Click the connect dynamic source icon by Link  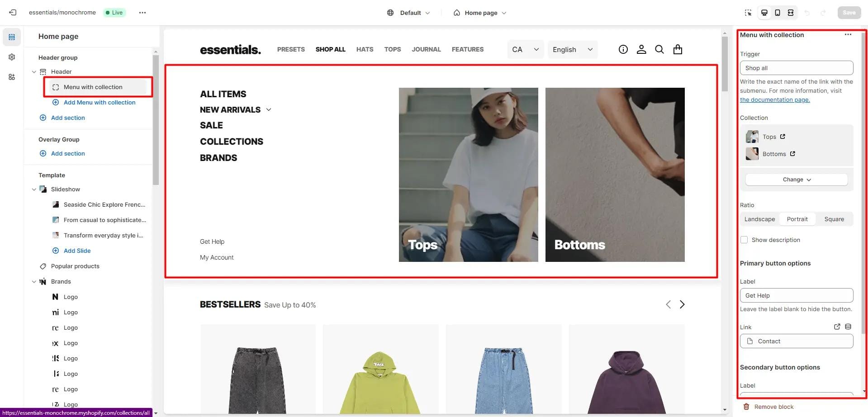click(x=848, y=327)
